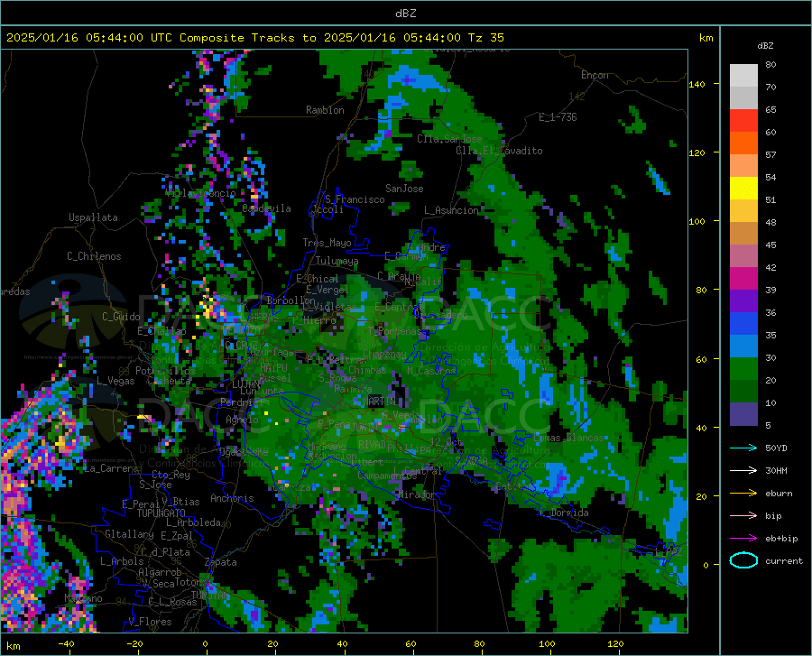
Task: Click the 50YD legend label
Action: point(776,448)
